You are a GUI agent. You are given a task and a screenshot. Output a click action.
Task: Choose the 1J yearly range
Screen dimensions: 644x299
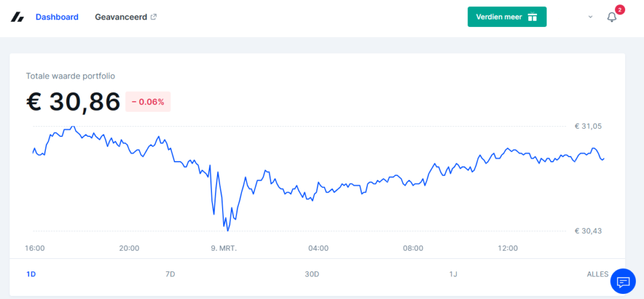tap(453, 274)
